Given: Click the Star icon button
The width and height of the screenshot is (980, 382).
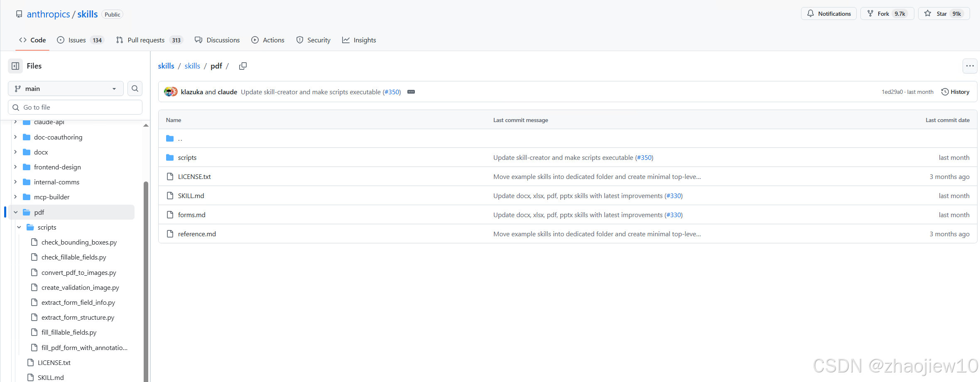Looking at the screenshot, I should coord(928,14).
